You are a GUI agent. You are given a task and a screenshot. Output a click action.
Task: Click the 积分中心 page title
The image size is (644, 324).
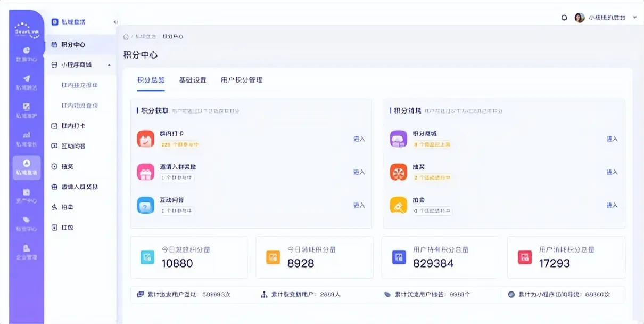[141, 55]
